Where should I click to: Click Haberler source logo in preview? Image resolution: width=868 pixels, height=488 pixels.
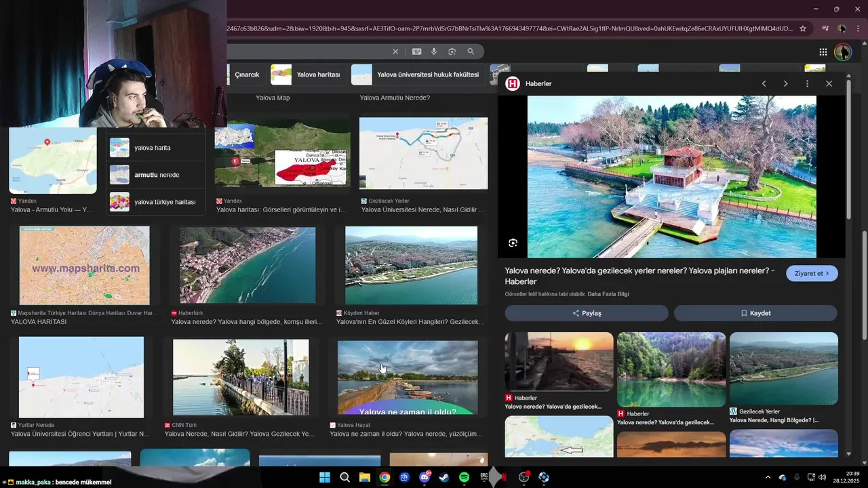point(513,83)
